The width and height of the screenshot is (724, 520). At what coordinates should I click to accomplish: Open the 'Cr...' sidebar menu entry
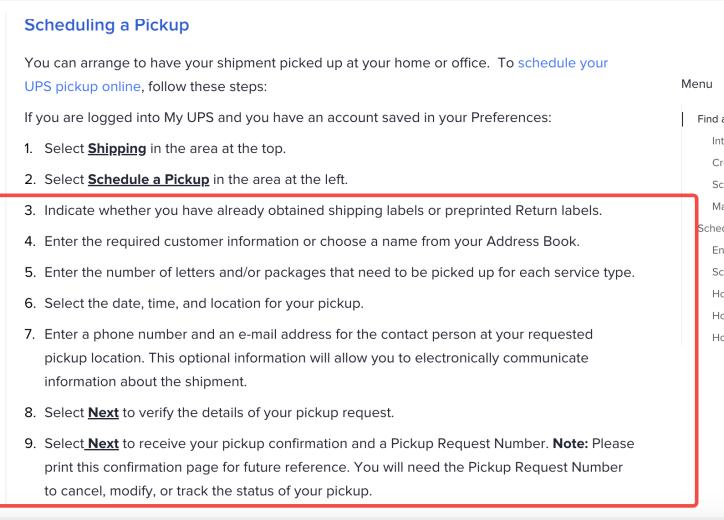(x=718, y=163)
